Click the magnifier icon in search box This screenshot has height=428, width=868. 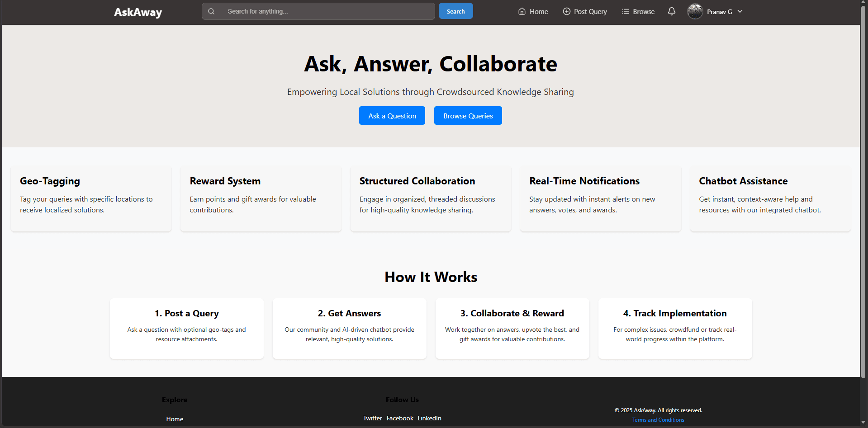pyautogui.click(x=211, y=11)
